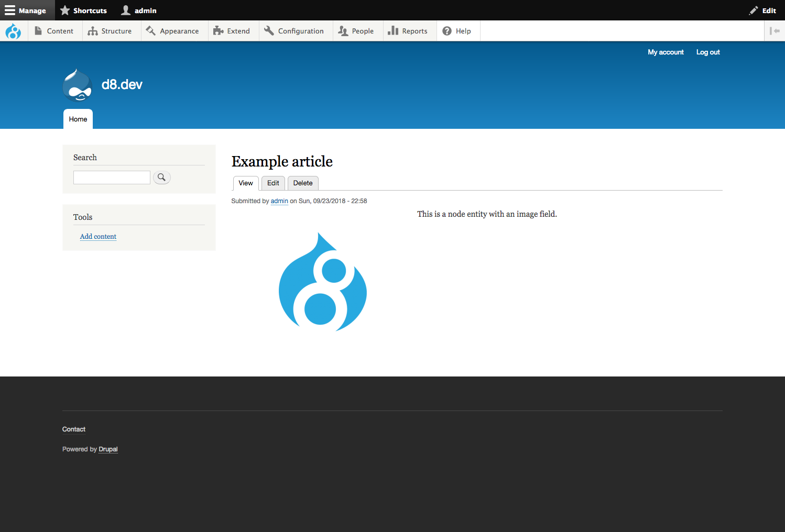Viewport: 785px width, 532px height.
Task: Click the Example article title
Action: click(282, 161)
